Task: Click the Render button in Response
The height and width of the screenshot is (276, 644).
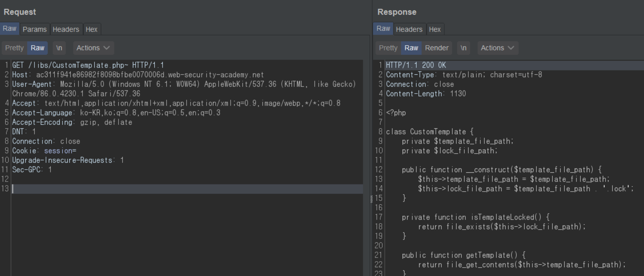Action: pos(437,48)
